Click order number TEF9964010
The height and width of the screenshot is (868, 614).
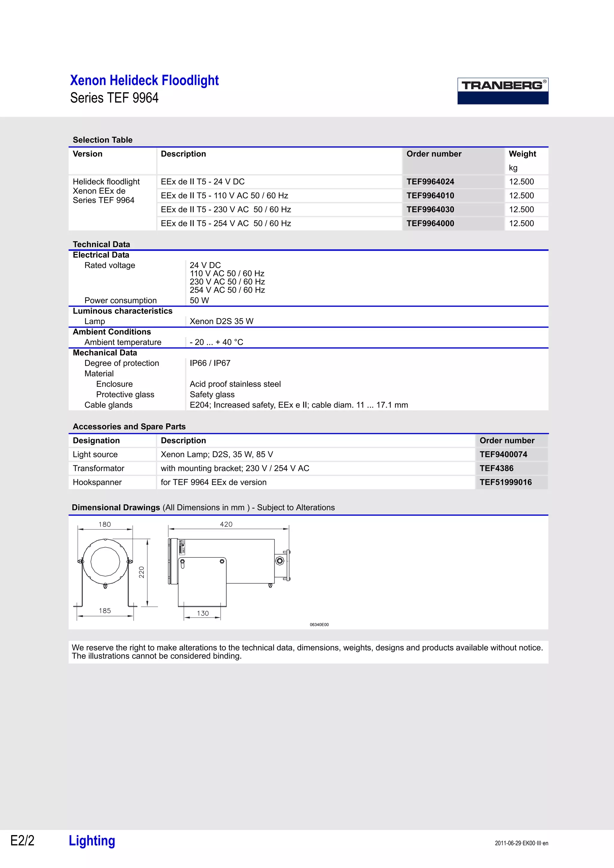click(430, 196)
